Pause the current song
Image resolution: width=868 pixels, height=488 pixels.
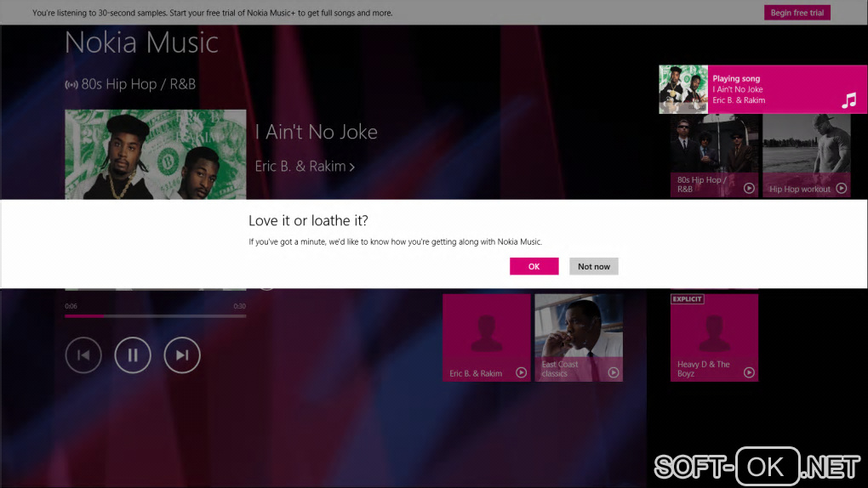133,355
